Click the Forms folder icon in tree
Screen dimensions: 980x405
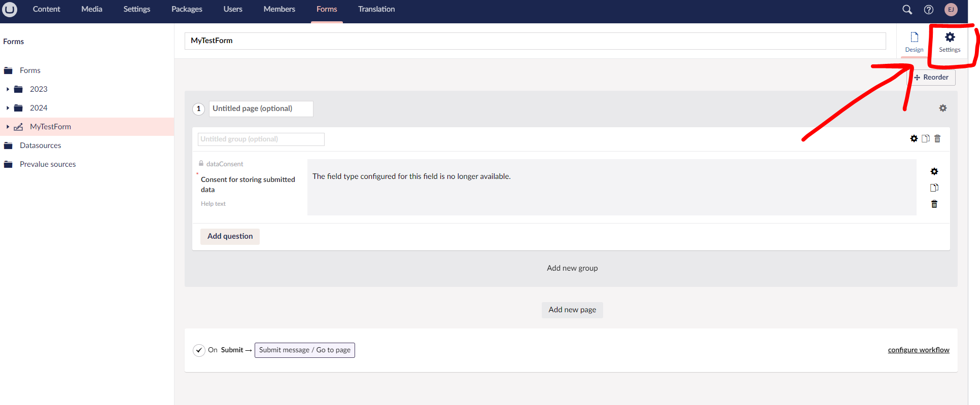pyautogui.click(x=8, y=70)
